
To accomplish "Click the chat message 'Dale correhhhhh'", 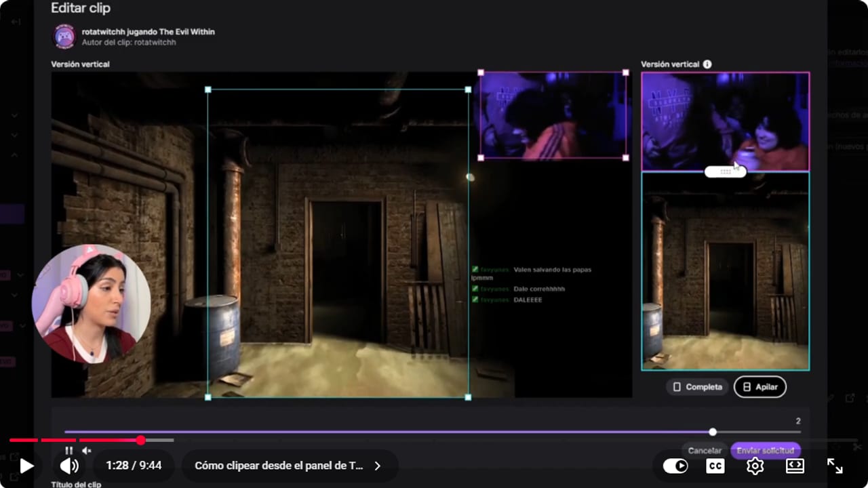I will pos(539,289).
